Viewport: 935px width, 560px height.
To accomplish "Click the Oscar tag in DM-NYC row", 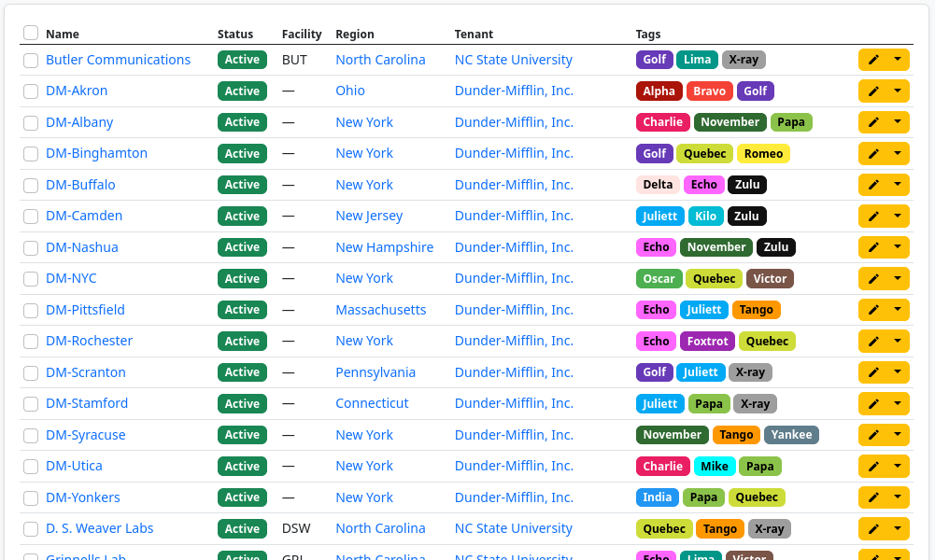I will pyautogui.click(x=659, y=279).
